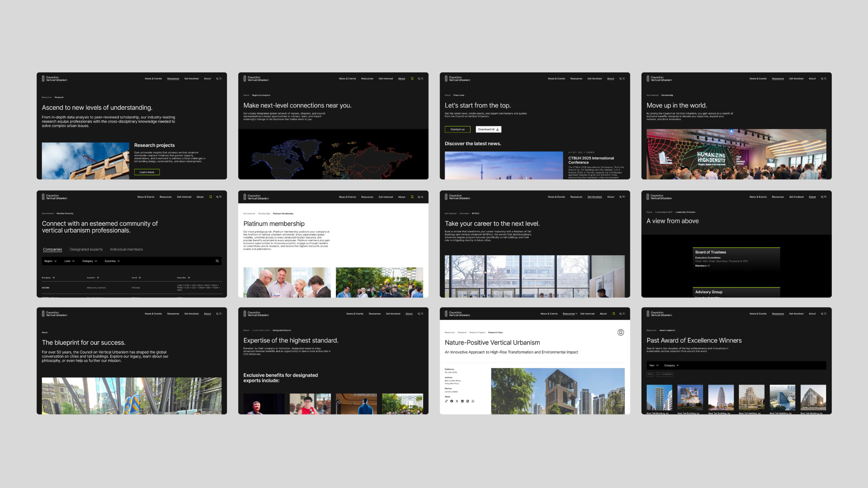Share the article via LinkedIn icon
Screen dimensions: 868x488
[462, 401]
